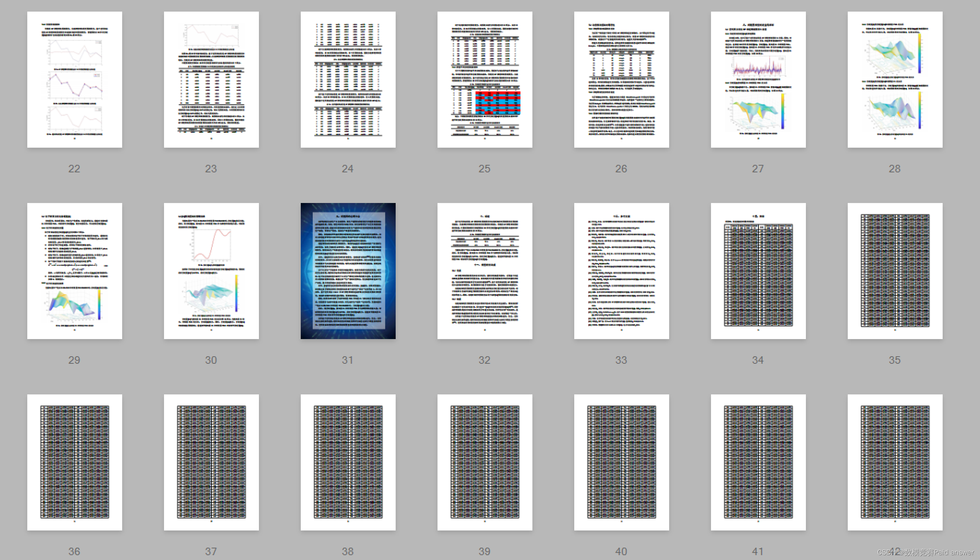The height and width of the screenshot is (560, 980).
Task: Open the page 24 thumbnail of tables
Action: pos(348,80)
